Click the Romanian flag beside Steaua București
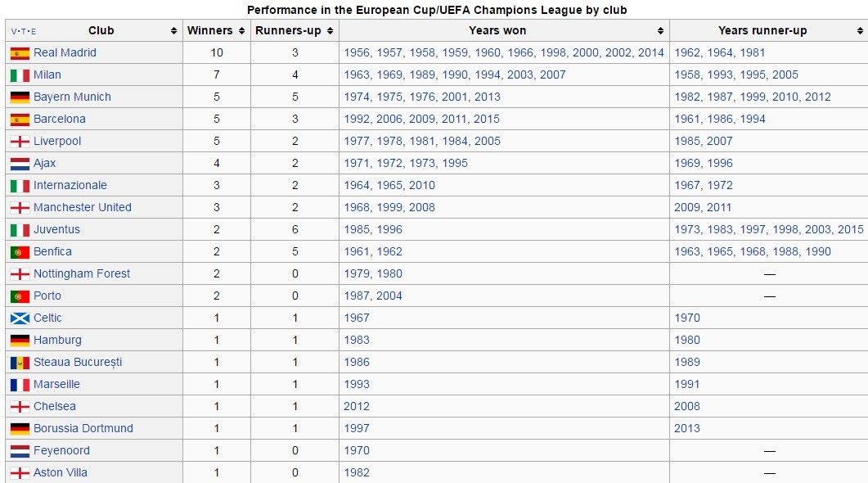Viewport: 868px width, 483px height. 20,363
